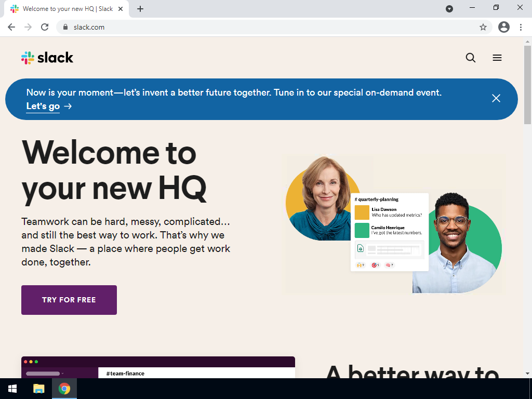Screen dimensions: 532x399
Task: Click the TRY FOR FREE button
Action: click(x=69, y=300)
